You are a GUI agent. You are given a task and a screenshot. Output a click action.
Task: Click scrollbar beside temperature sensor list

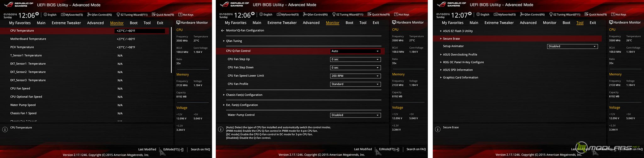171,50
